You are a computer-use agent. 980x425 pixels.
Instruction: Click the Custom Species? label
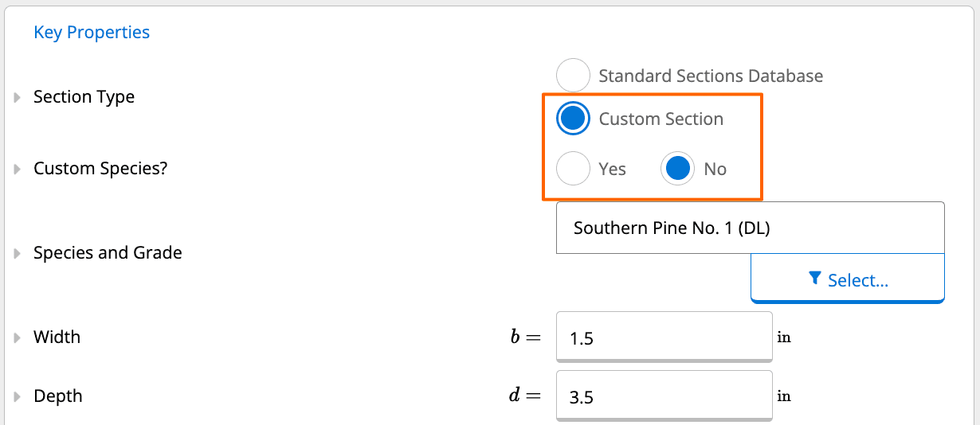pyautogui.click(x=100, y=169)
